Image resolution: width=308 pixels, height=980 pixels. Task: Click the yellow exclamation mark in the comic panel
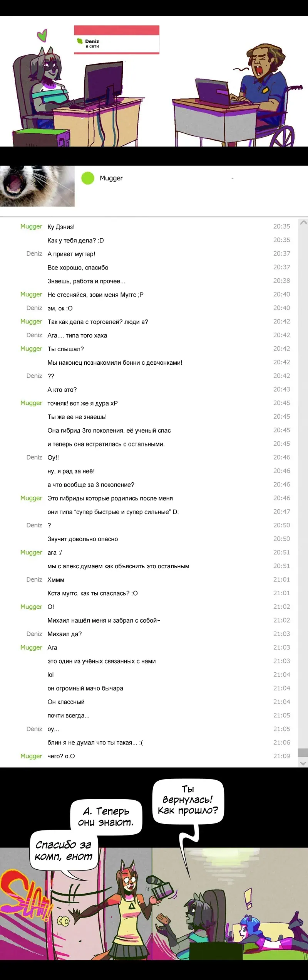click(248, 897)
